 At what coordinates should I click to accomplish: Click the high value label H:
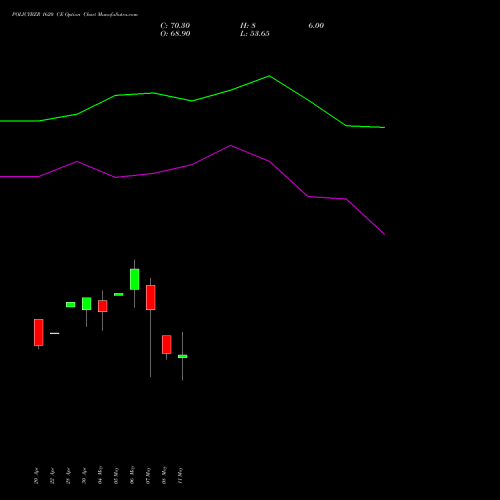tap(248, 26)
